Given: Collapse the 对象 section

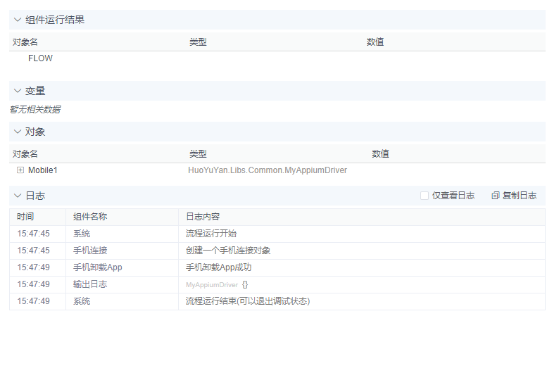Looking at the screenshot, I should pos(18,132).
